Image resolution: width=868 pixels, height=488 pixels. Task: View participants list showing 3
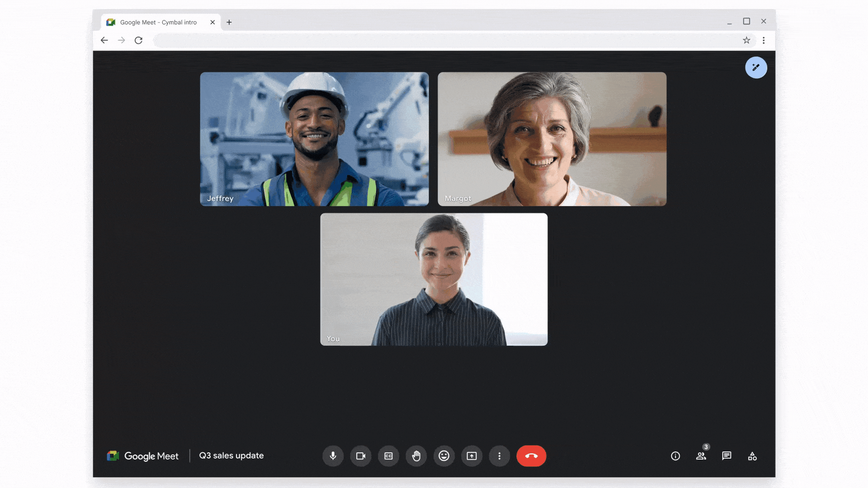click(x=700, y=455)
